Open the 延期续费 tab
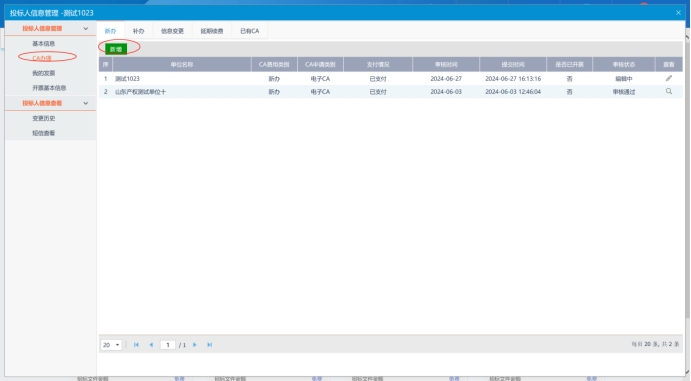This screenshot has height=381, width=691. click(x=212, y=31)
